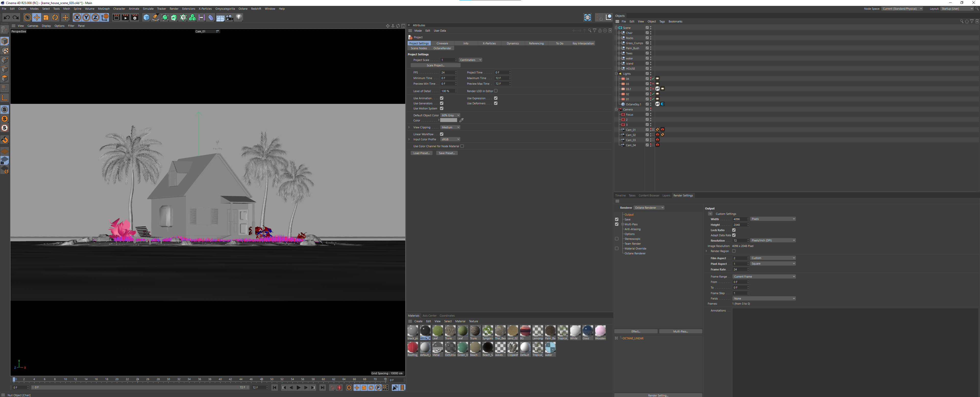Click the Scale Project button
Screen dimensions: 980x397
[x=435, y=65]
